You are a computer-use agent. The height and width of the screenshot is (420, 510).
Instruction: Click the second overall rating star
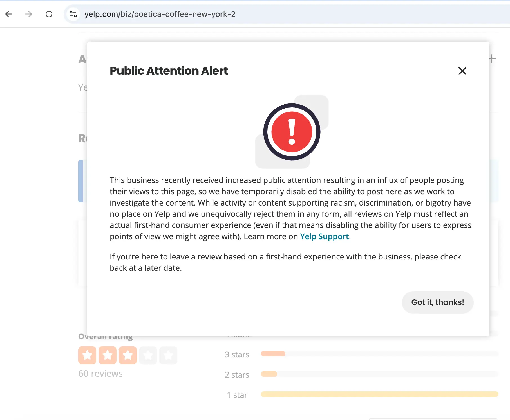coord(108,355)
